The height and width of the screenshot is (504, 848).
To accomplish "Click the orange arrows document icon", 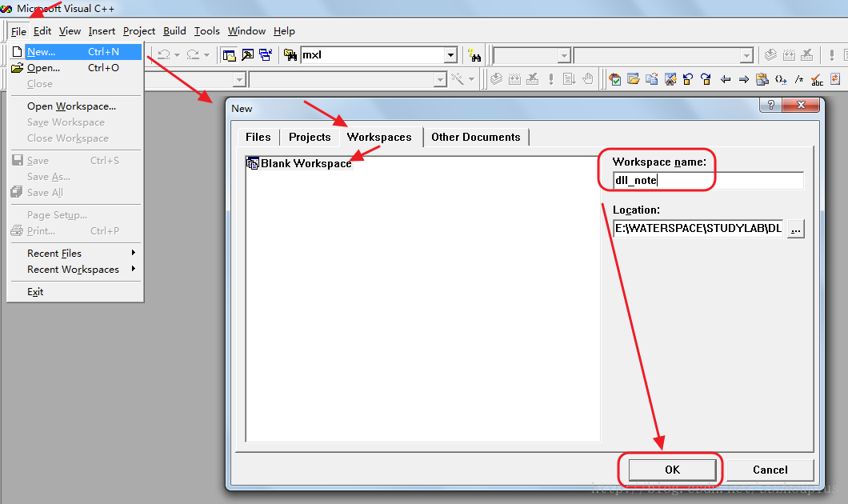I will (x=835, y=79).
